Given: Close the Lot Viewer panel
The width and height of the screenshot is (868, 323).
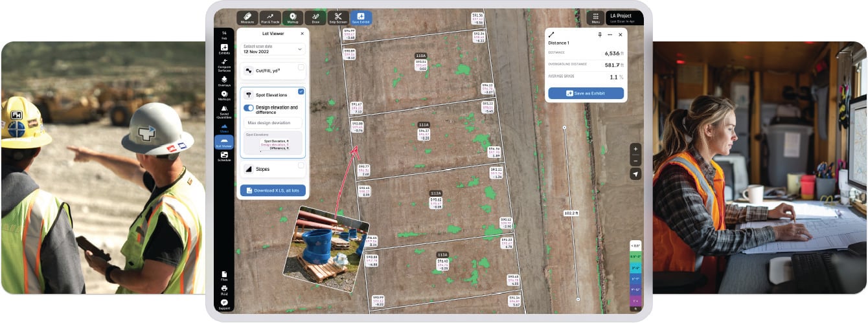Looking at the screenshot, I should point(302,33).
